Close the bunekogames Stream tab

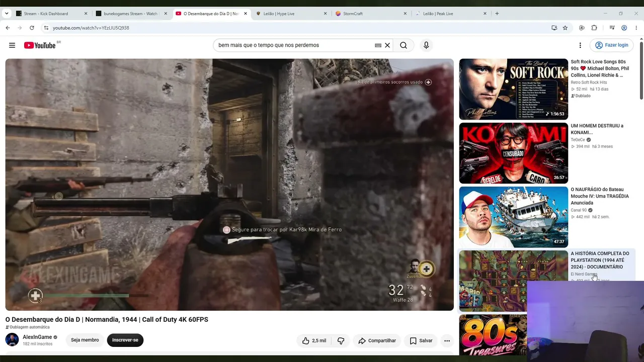tap(166, 14)
